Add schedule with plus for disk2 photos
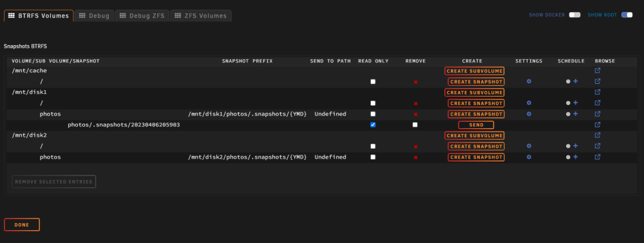 (575, 157)
